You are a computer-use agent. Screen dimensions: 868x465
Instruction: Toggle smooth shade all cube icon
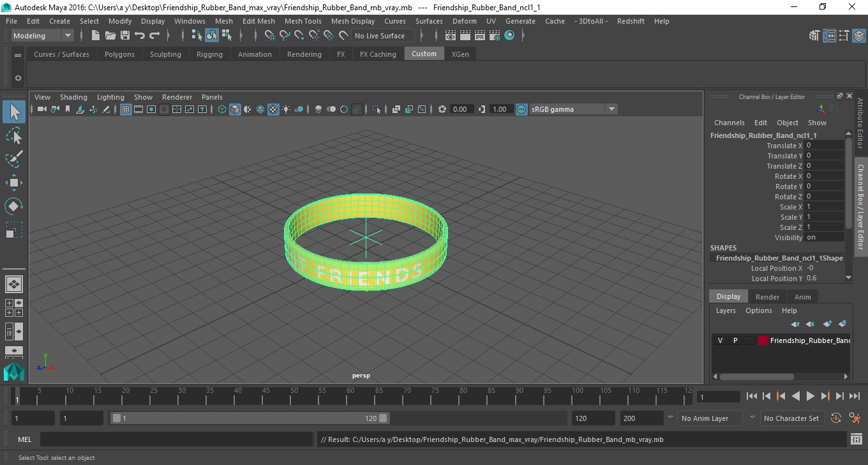click(235, 109)
